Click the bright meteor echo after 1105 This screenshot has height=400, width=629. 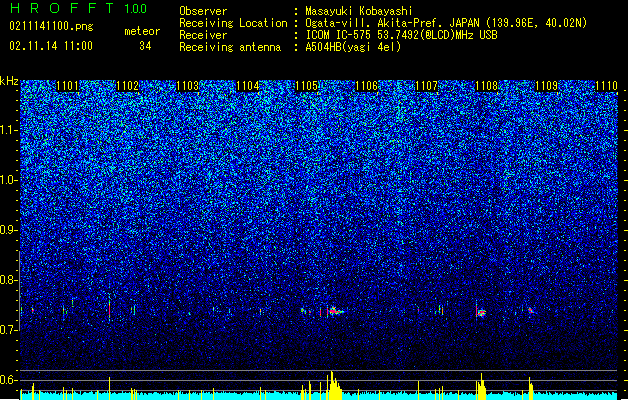click(335, 311)
